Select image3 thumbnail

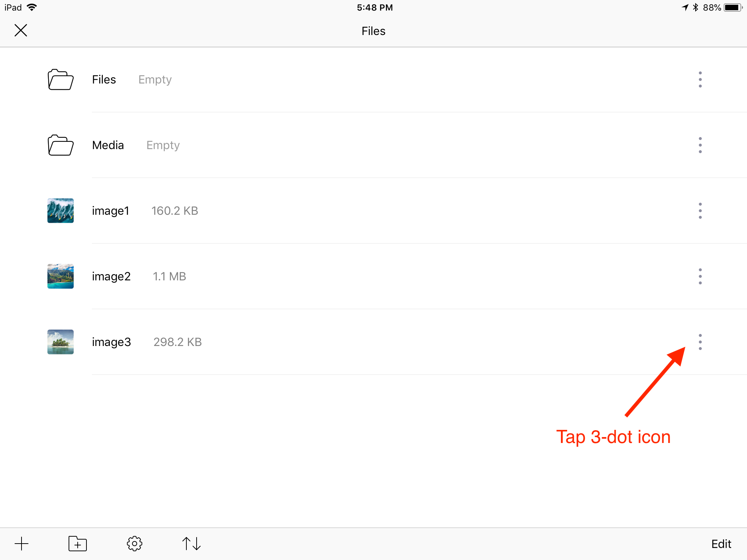click(x=61, y=342)
